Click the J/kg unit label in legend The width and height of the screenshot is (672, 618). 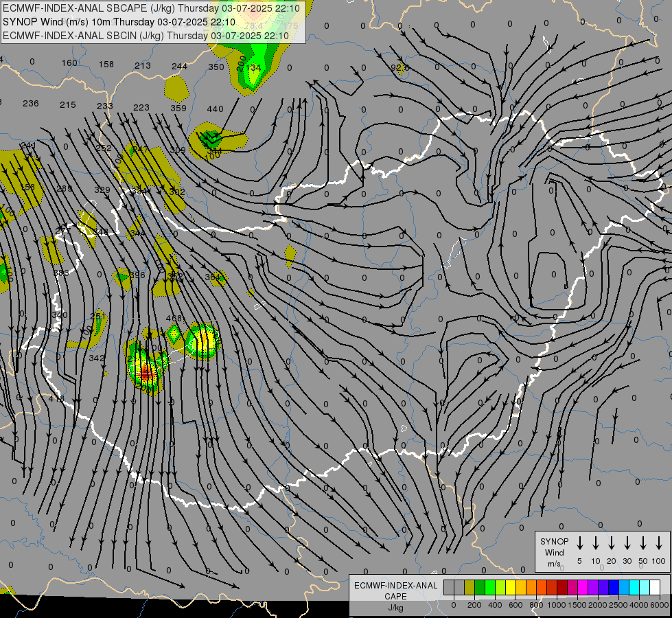[395, 608]
